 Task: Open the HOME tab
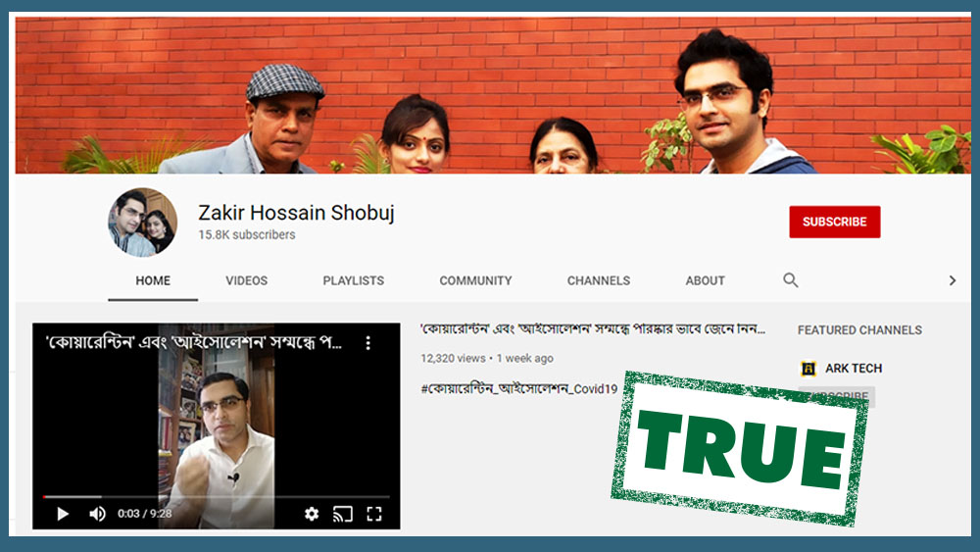153,280
